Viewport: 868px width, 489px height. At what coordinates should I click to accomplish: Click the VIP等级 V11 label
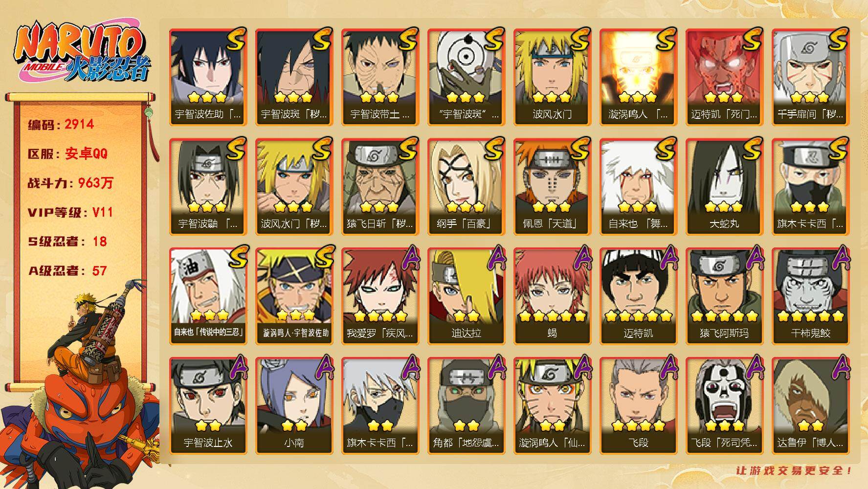[x=70, y=212]
